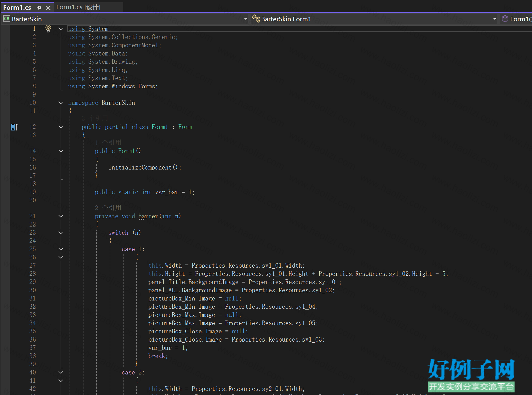
Task: Collapse case 2 at line 40
Action: (61, 372)
